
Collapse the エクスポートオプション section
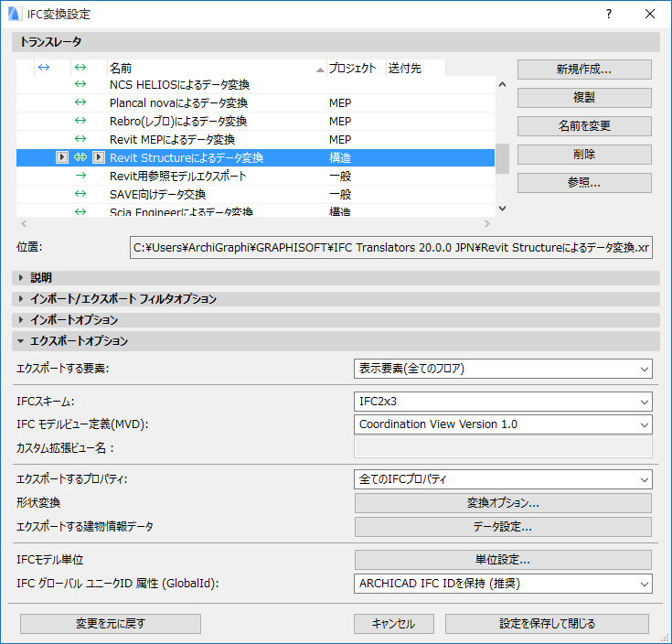[336, 341]
